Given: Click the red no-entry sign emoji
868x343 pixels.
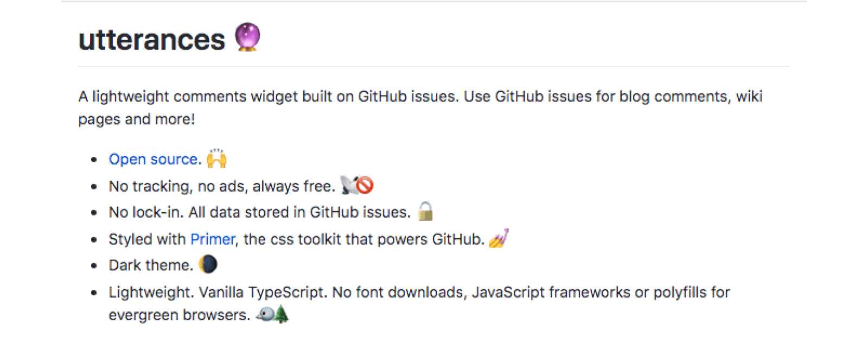Looking at the screenshot, I should (365, 185).
